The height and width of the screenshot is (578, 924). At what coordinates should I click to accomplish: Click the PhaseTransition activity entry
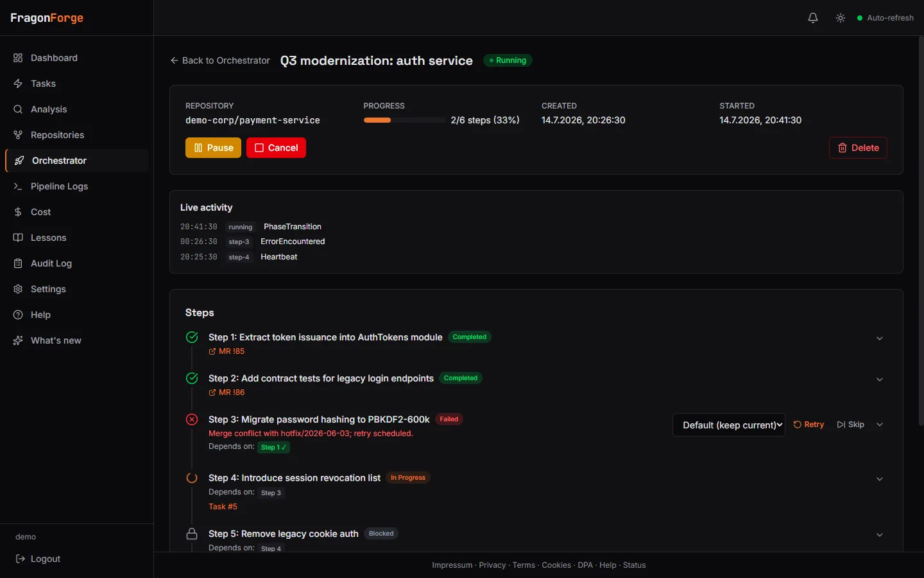click(x=293, y=227)
